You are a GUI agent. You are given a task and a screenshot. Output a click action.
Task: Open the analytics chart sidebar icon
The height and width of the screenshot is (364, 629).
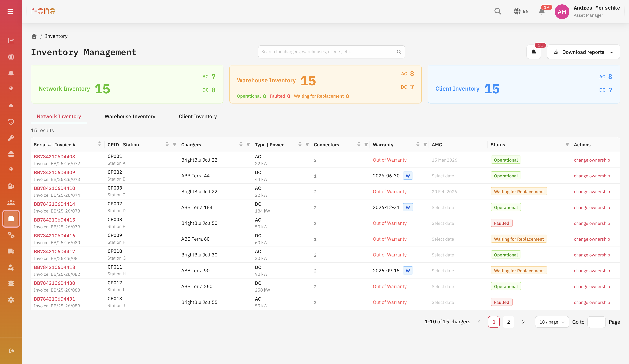pos(11,41)
